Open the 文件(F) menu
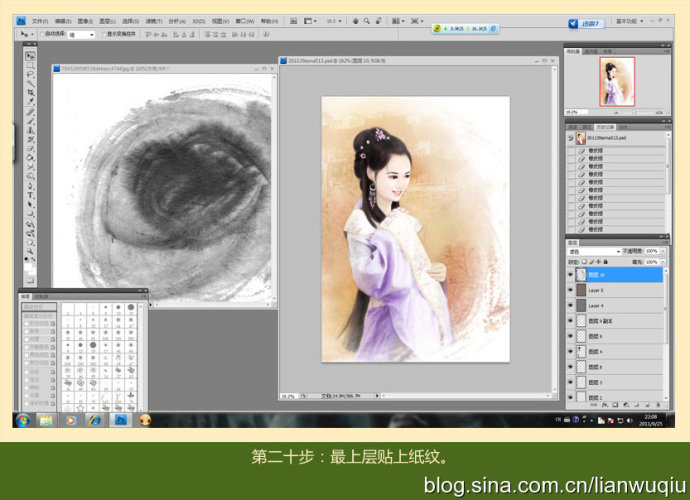690x500 pixels. click(40, 21)
